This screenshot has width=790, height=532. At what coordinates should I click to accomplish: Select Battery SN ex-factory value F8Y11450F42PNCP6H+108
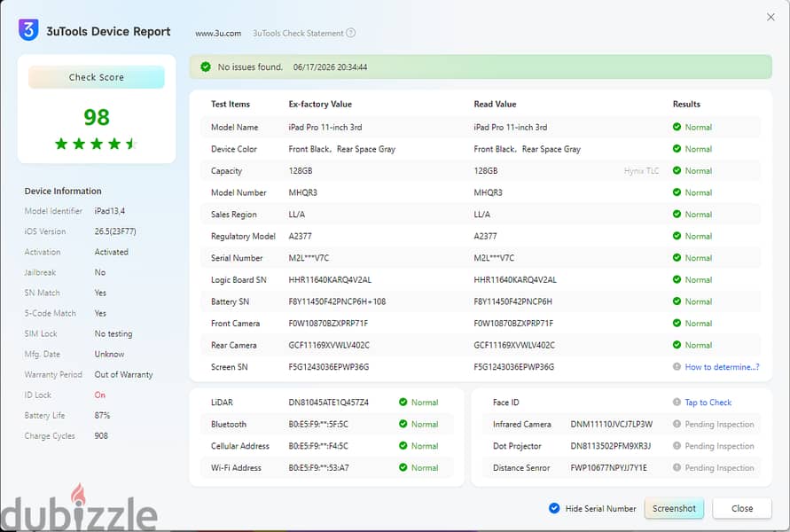coord(337,301)
